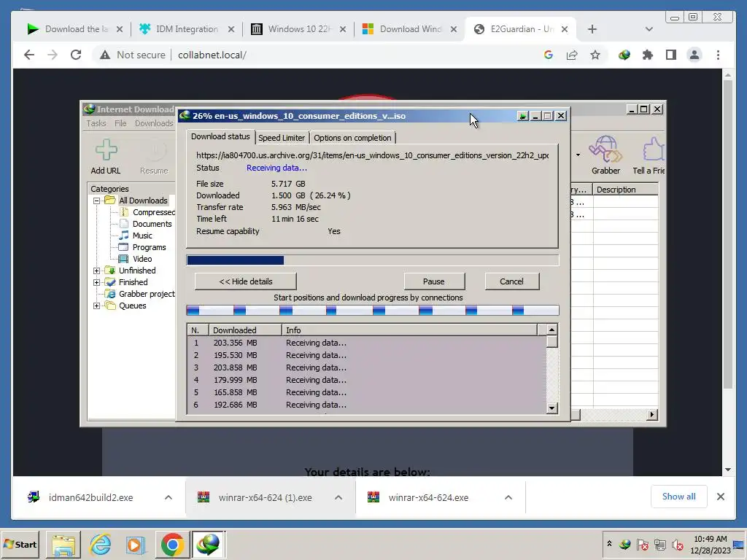Cancel the current download
The width and height of the screenshot is (747, 560).
point(511,281)
